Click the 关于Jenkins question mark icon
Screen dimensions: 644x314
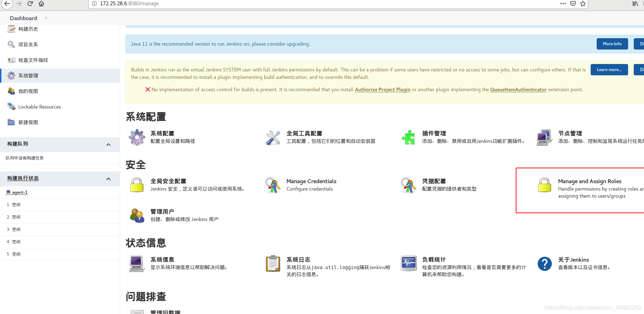click(544, 264)
